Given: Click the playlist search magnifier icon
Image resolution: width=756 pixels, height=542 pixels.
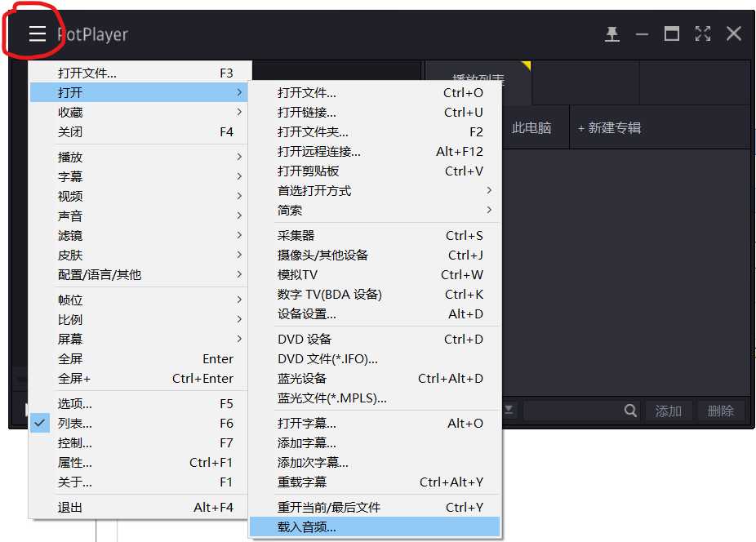Looking at the screenshot, I should click(x=630, y=411).
